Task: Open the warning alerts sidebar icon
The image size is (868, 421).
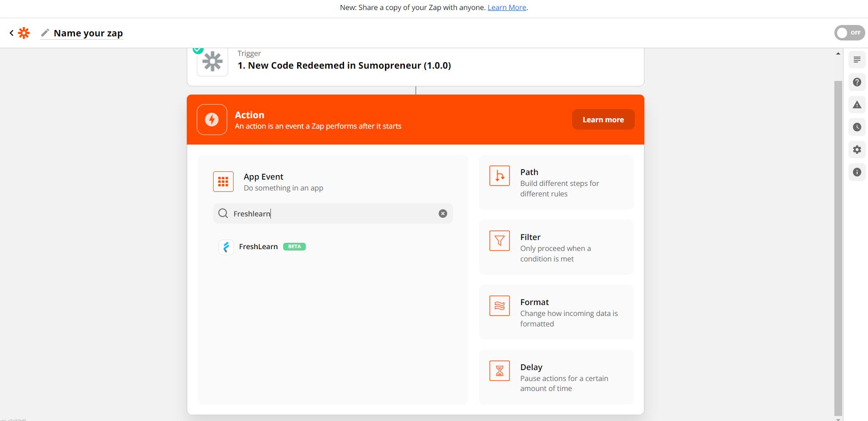Action: coord(857,105)
